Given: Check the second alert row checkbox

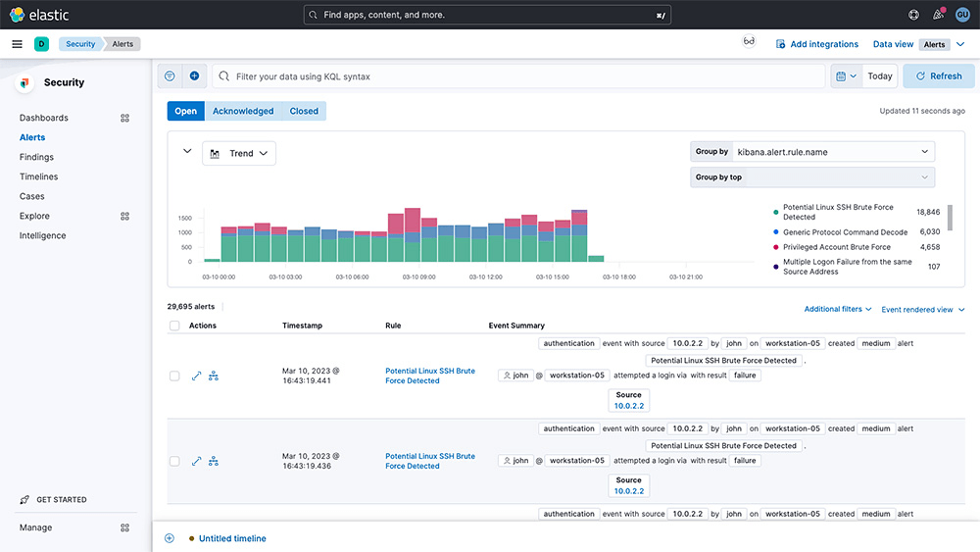Looking at the screenshot, I should tap(174, 462).
